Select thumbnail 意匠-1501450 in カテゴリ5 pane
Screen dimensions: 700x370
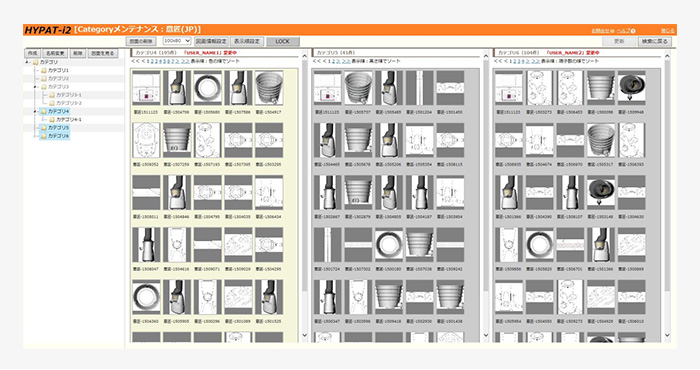pyautogui.click(x=450, y=88)
